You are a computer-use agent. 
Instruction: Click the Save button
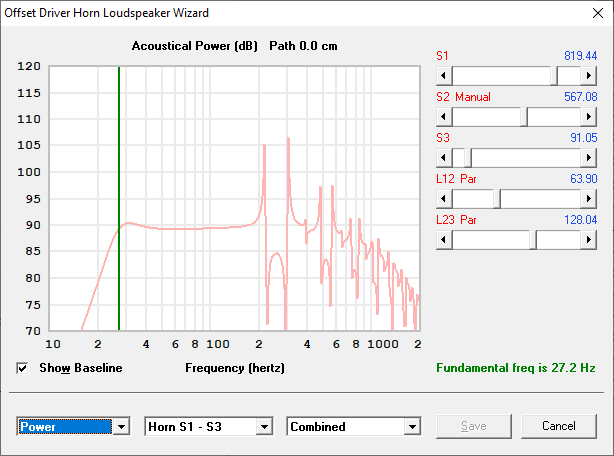point(474,426)
